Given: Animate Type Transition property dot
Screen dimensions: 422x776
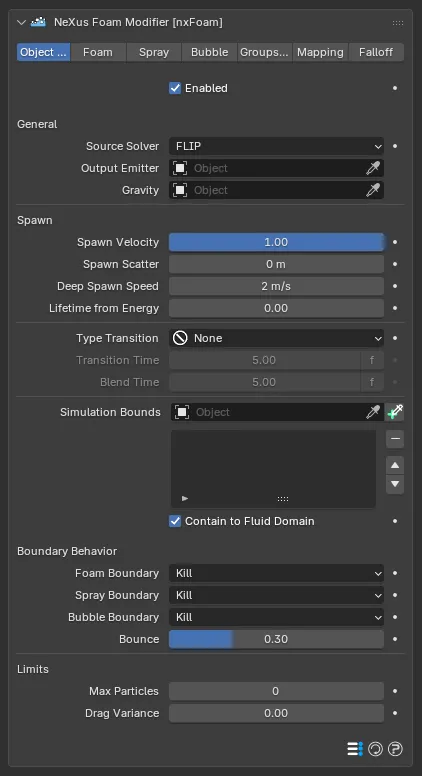Looking at the screenshot, I should (395, 338).
